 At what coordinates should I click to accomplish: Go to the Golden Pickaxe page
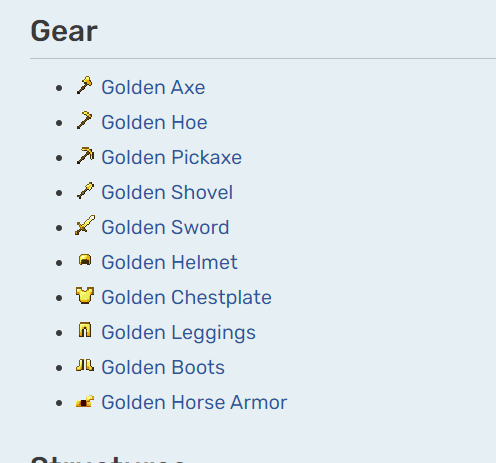click(x=171, y=157)
